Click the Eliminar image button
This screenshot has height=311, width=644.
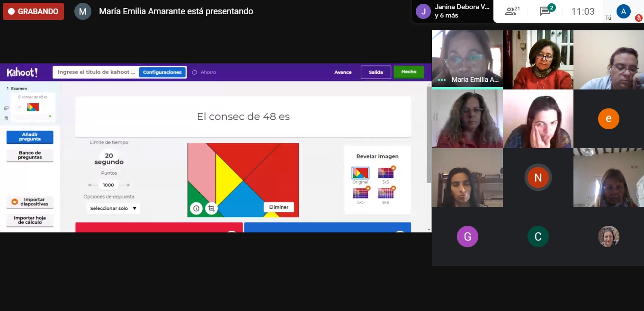pyautogui.click(x=278, y=207)
